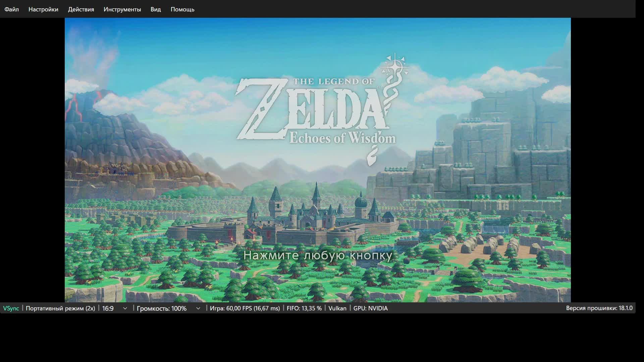Toggle the portable mode (2x) indicator
The height and width of the screenshot is (362, 644).
60,308
